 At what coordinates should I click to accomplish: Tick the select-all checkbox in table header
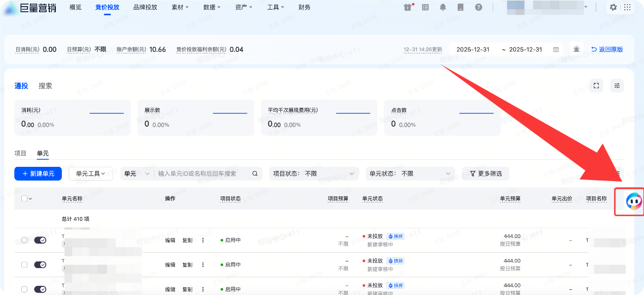pos(24,198)
